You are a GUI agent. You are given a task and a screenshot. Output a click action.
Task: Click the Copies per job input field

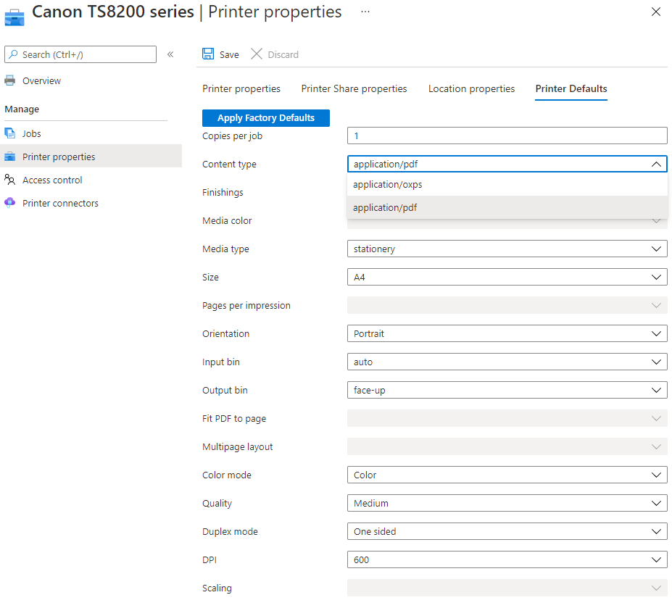507,136
